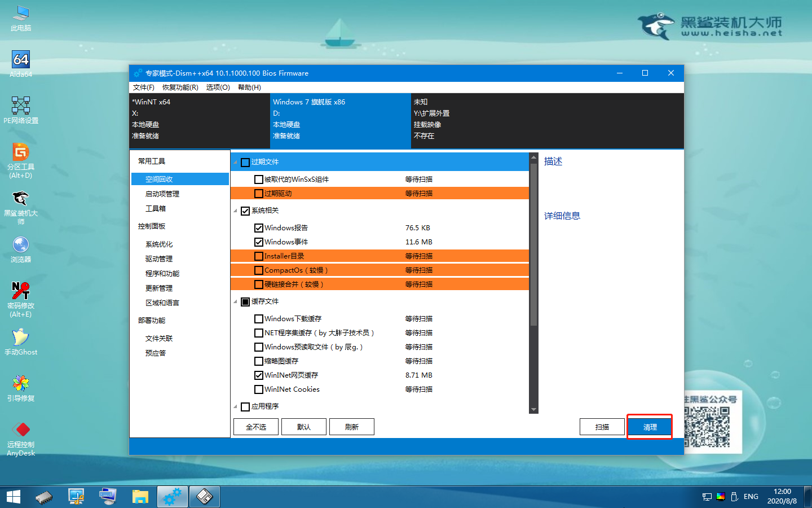Check the 缩略图缓存 checkbox
The image size is (812, 508).
pos(259,361)
